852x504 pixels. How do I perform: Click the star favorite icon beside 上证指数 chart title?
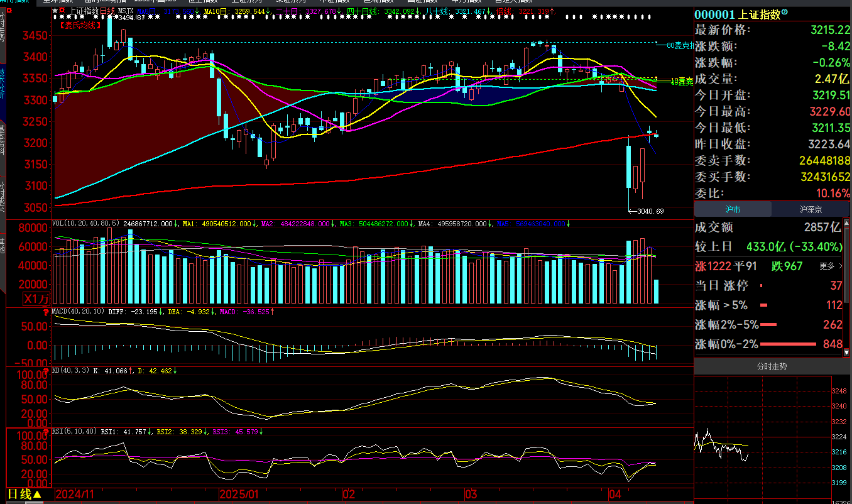point(55,11)
